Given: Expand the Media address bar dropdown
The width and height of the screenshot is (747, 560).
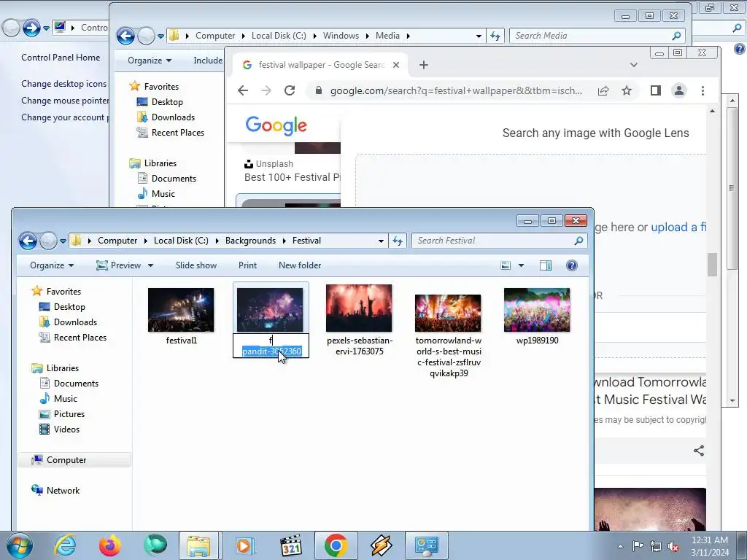Looking at the screenshot, I should pos(479,36).
